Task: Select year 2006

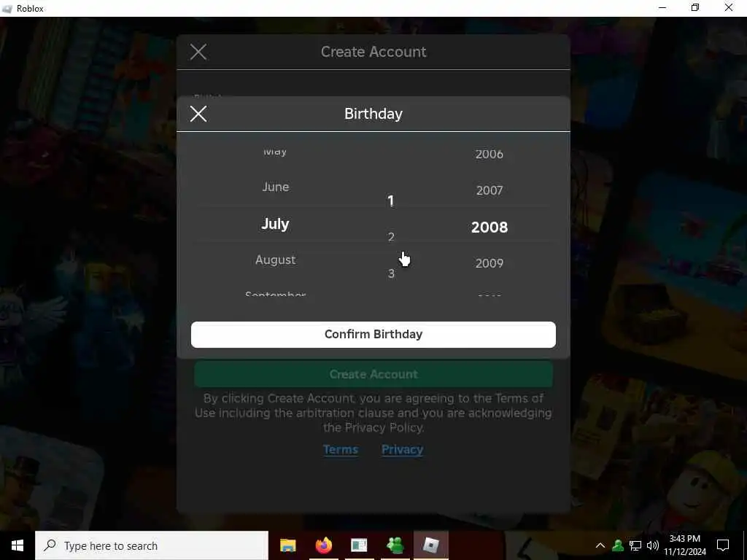Action: [x=489, y=154]
